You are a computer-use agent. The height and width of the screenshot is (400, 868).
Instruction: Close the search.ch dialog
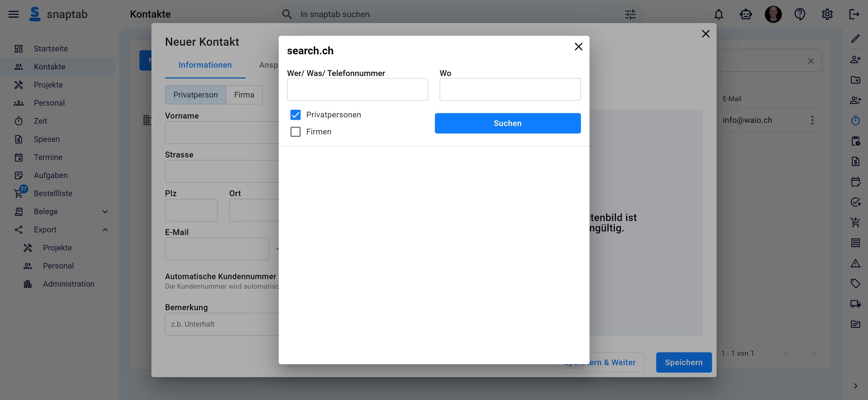pyautogui.click(x=578, y=46)
